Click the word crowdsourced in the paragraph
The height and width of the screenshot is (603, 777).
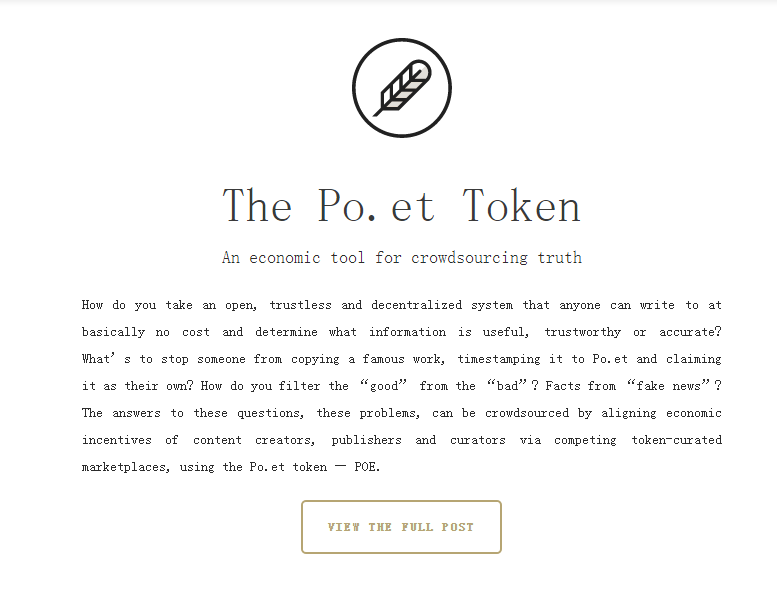(527, 413)
